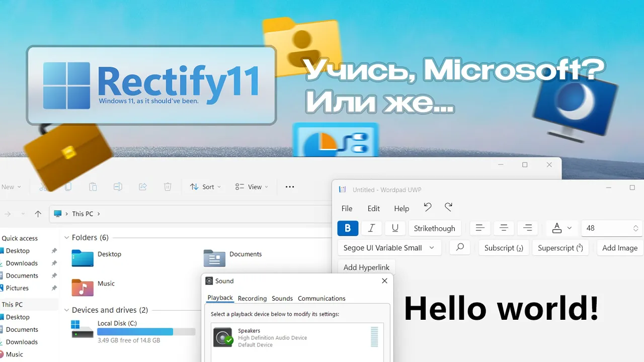Click the Add Hyperlink button in Wordpad

tap(366, 267)
